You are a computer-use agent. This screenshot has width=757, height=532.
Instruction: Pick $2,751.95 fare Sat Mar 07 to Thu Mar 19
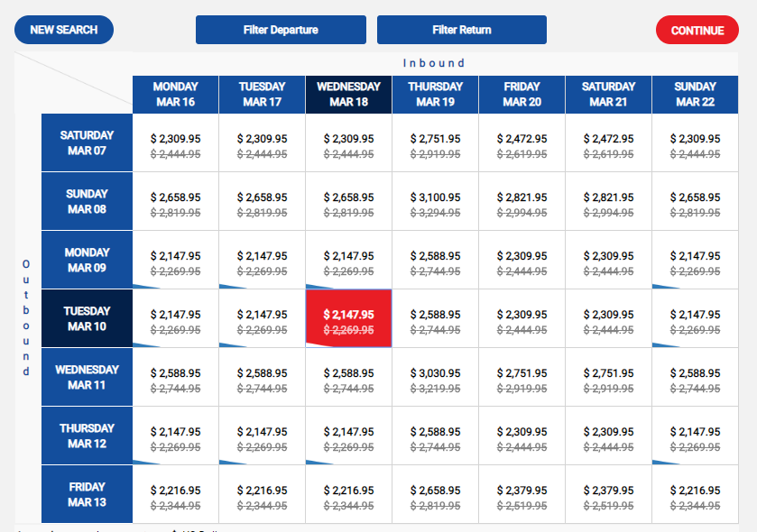(435, 142)
